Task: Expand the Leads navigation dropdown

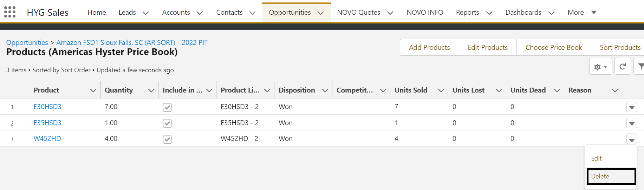Action: point(145,13)
